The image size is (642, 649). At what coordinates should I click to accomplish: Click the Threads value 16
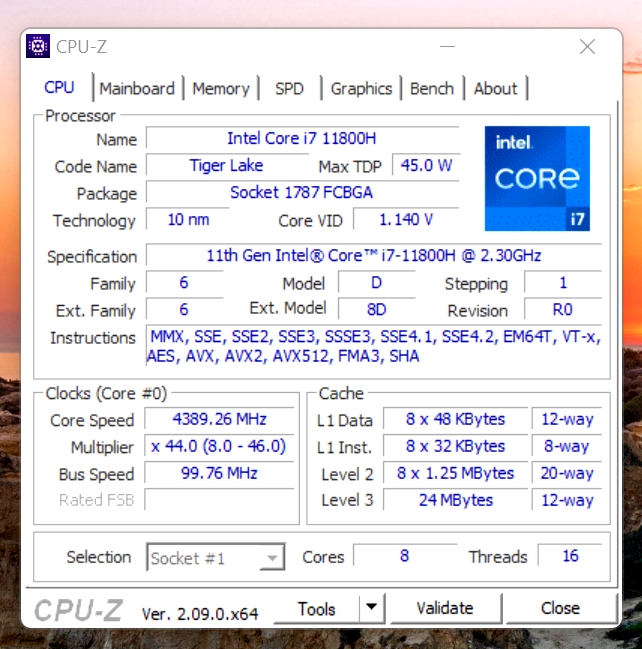click(x=570, y=555)
